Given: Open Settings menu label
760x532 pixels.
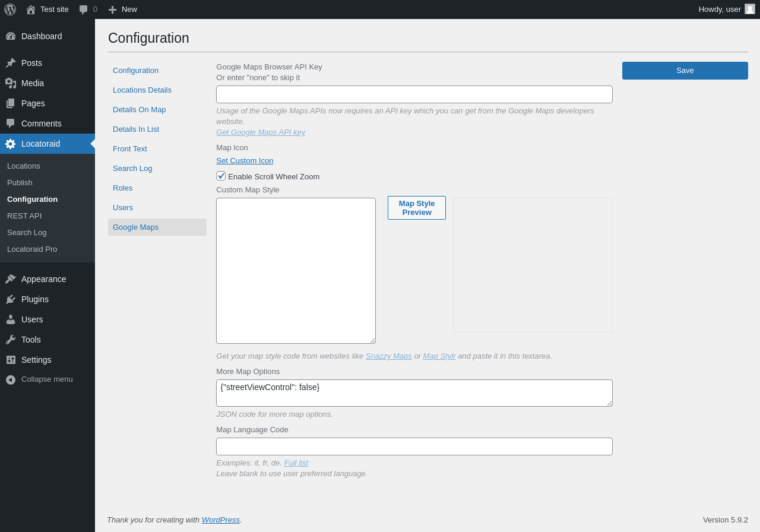Looking at the screenshot, I should pos(36,360).
